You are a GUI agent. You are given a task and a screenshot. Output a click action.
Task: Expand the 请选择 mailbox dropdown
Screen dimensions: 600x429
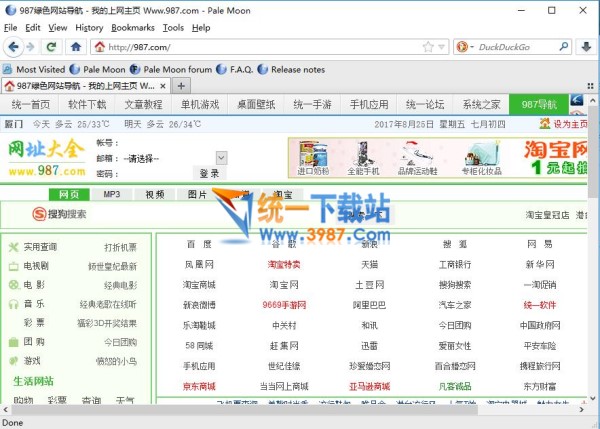(222, 158)
